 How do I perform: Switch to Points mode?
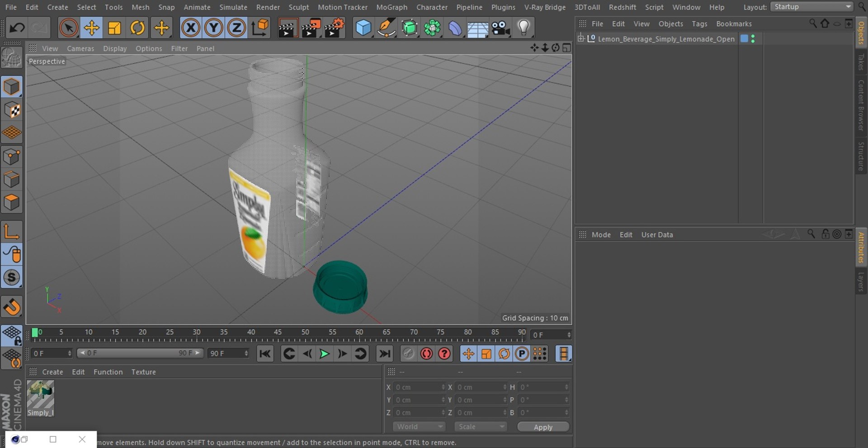click(12, 157)
